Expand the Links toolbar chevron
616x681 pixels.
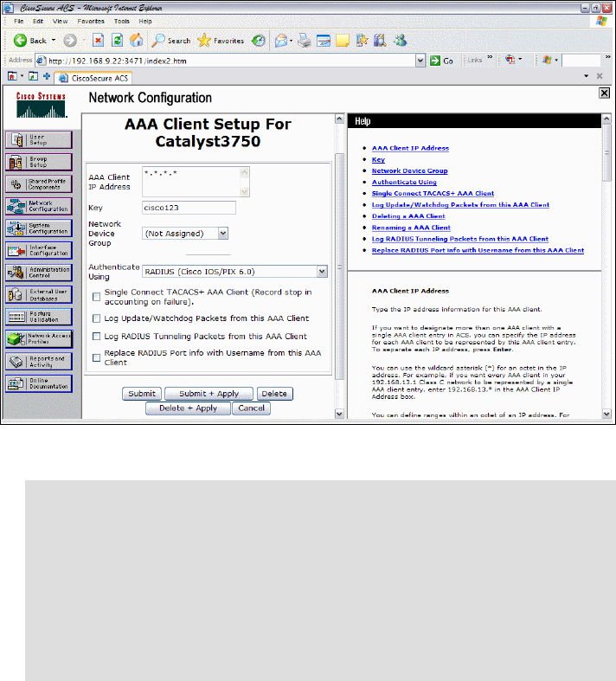point(490,57)
